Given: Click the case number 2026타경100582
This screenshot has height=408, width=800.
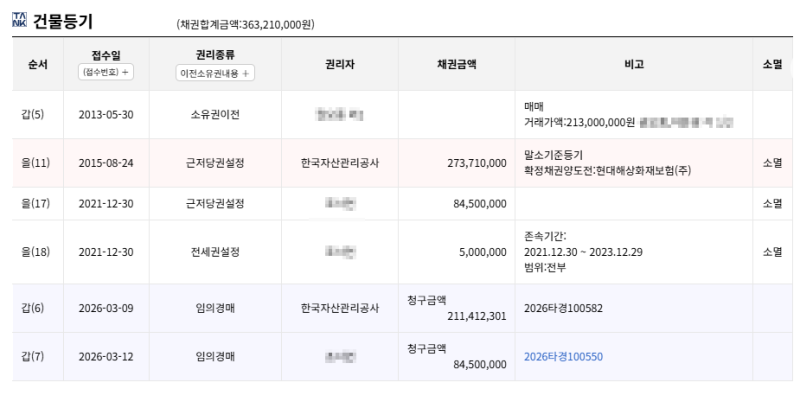Looking at the screenshot, I should [563, 309].
